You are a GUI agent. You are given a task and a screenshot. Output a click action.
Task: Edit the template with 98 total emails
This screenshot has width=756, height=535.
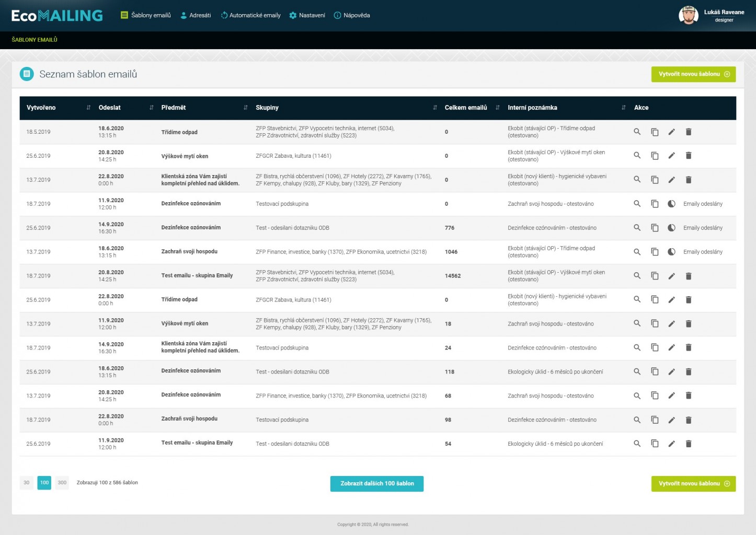pyautogui.click(x=671, y=420)
